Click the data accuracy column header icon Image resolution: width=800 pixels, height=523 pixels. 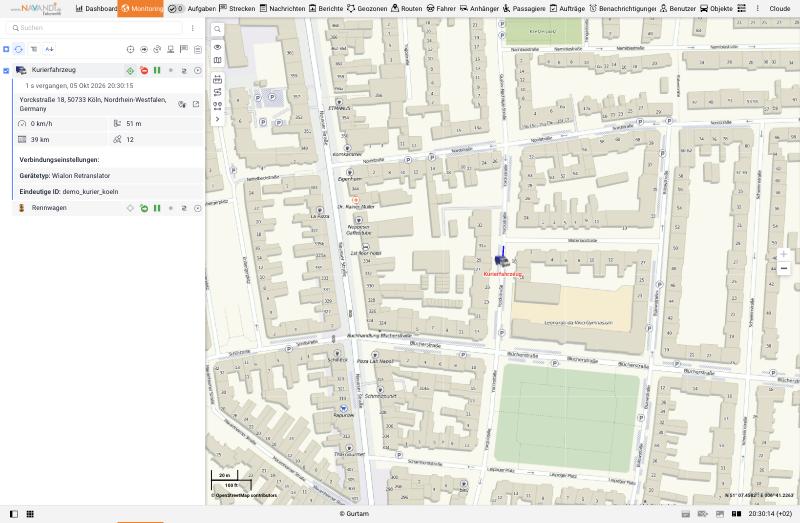click(x=157, y=49)
